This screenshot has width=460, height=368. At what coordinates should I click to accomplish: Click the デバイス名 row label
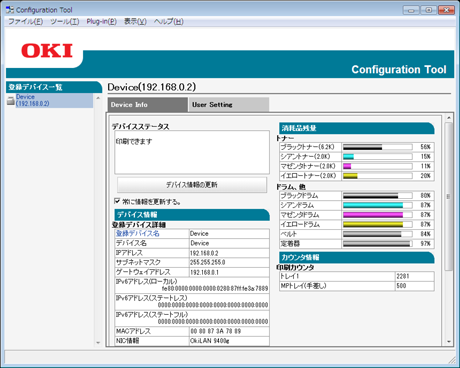[131, 243]
